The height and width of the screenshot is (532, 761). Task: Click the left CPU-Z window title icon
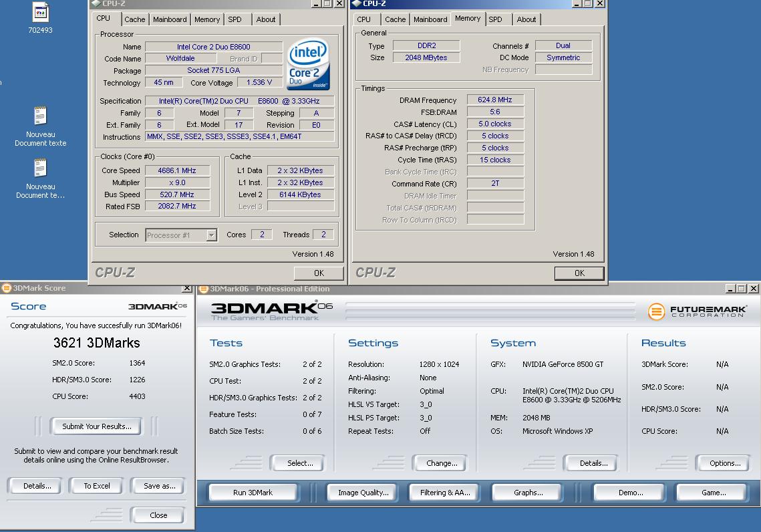[96, 3]
